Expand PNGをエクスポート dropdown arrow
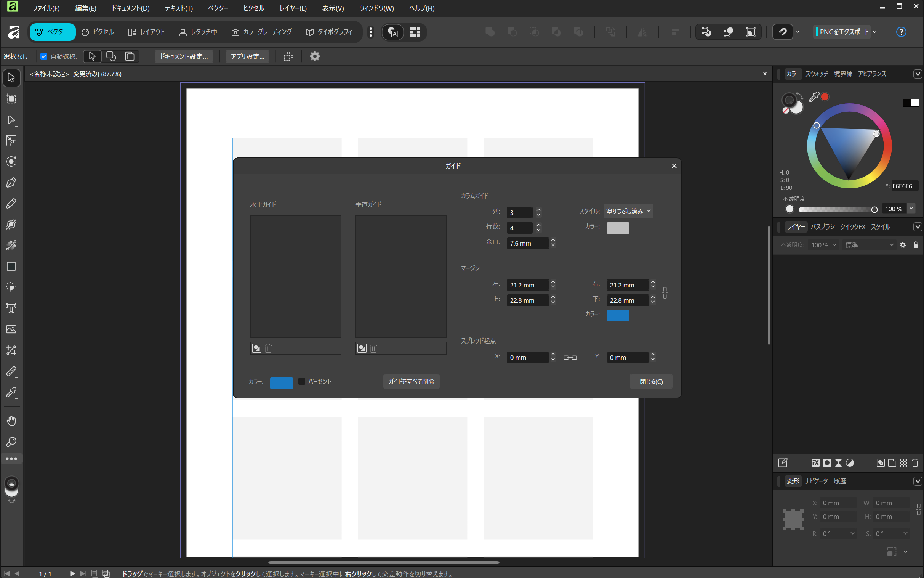 (875, 32)
